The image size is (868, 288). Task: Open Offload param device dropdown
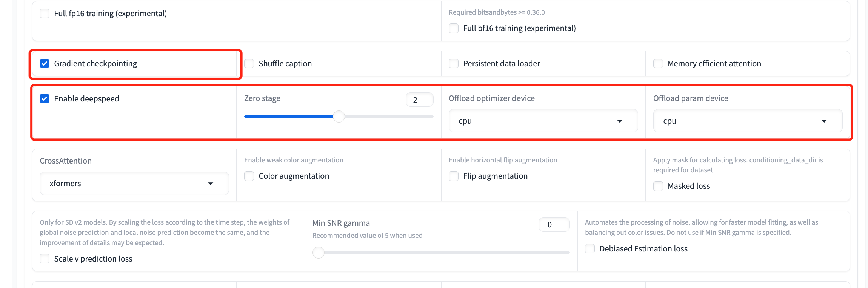click(x=747, y=121)
